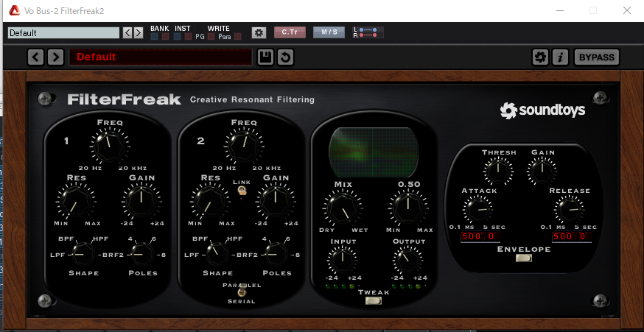Close the FilterFreak2 plugin window
The height and width of the screenshot is (332, 644).
tap(627, 10)
